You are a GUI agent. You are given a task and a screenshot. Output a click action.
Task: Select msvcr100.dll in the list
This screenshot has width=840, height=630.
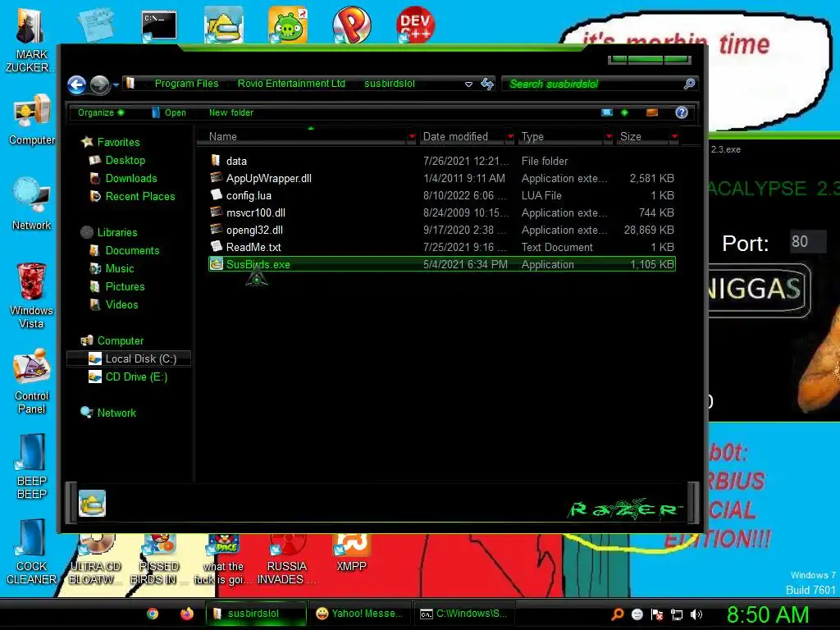tap(441, 212)
